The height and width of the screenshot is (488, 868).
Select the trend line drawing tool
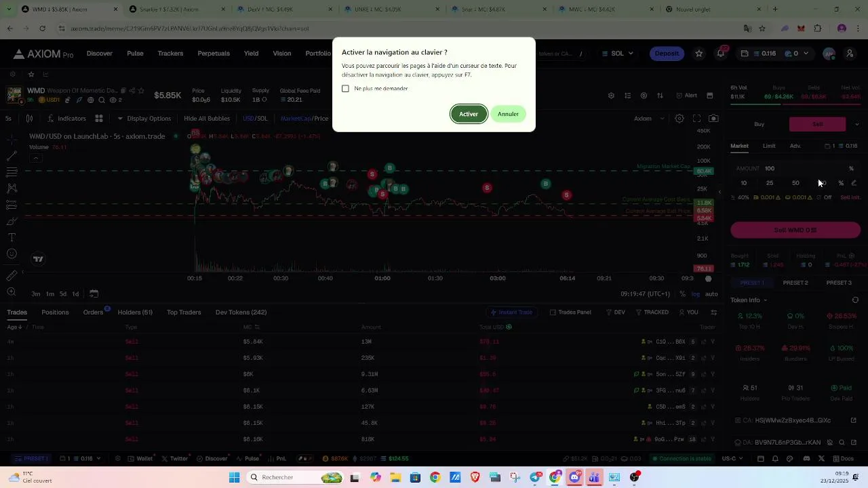[12, 155]
